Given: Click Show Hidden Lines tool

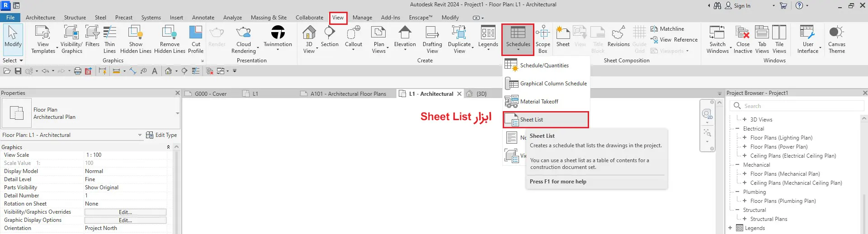Looking at the screenshot, I should pos(136,40).
